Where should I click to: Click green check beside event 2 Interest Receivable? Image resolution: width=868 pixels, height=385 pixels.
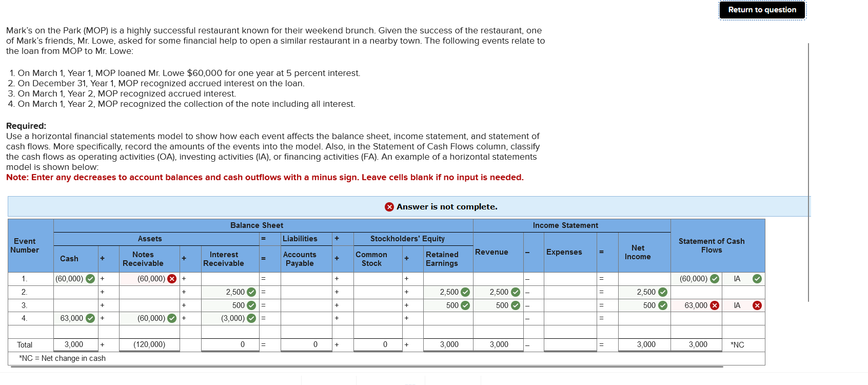(251, 292)
